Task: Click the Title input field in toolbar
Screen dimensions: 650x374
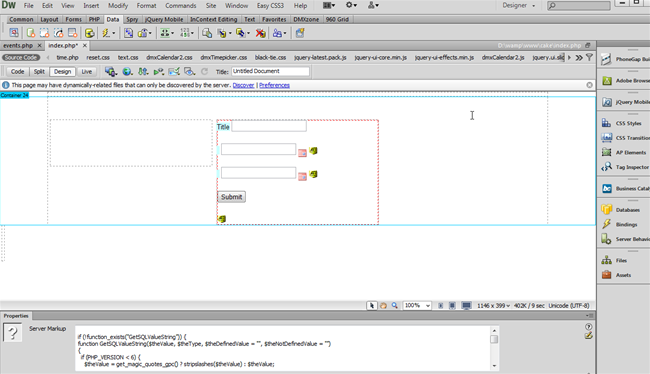Action: point(270,71)
